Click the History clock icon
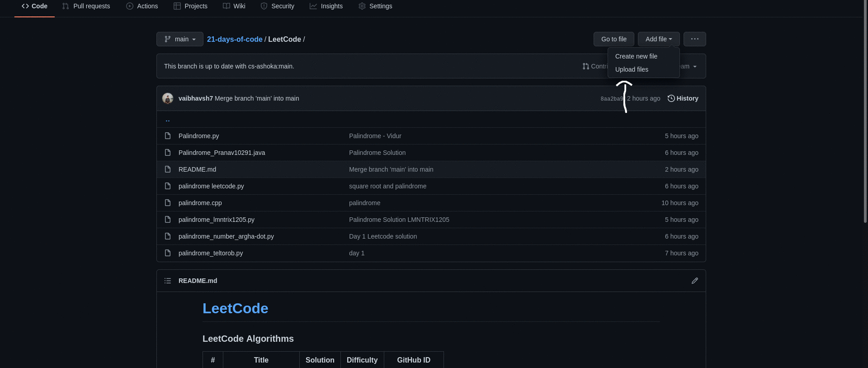Viewport: 868px width, 368px height. (671, 99)
